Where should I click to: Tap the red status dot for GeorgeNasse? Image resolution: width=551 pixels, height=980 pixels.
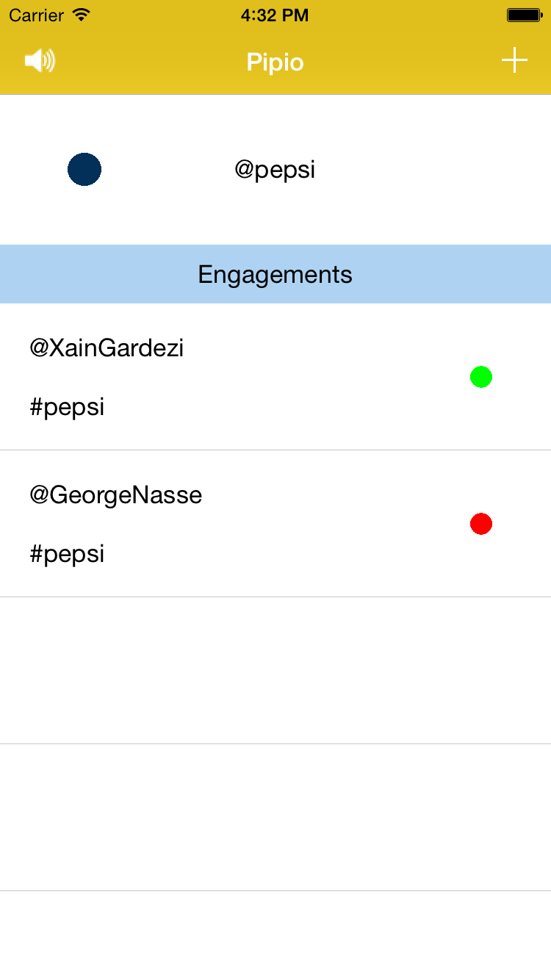[481, 524]
